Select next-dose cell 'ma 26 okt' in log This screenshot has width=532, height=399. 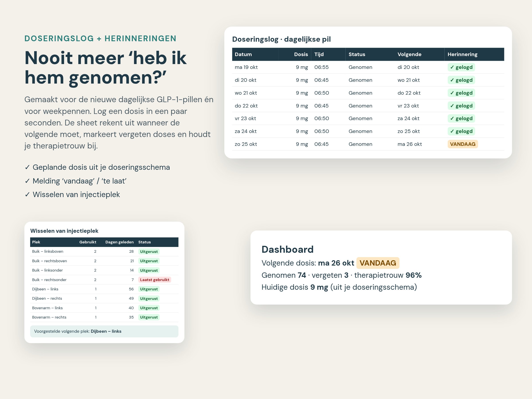(410, 144)
